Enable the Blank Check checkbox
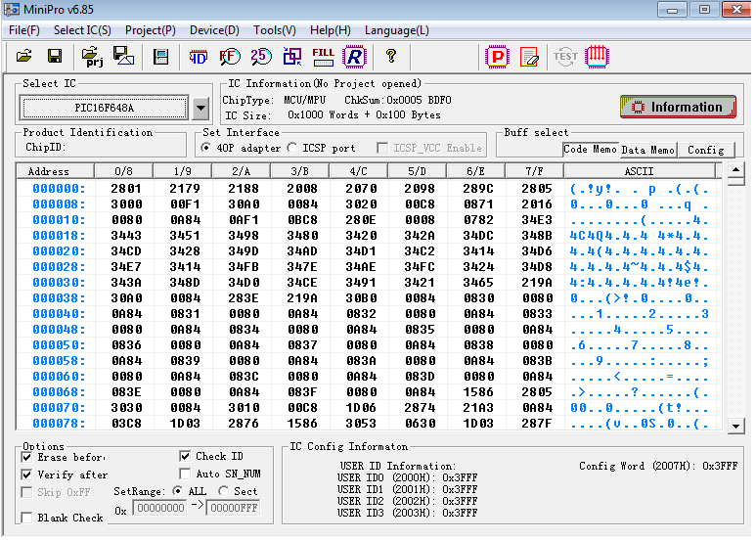Viewport: 756px width, 542px height. coord(26,518)
